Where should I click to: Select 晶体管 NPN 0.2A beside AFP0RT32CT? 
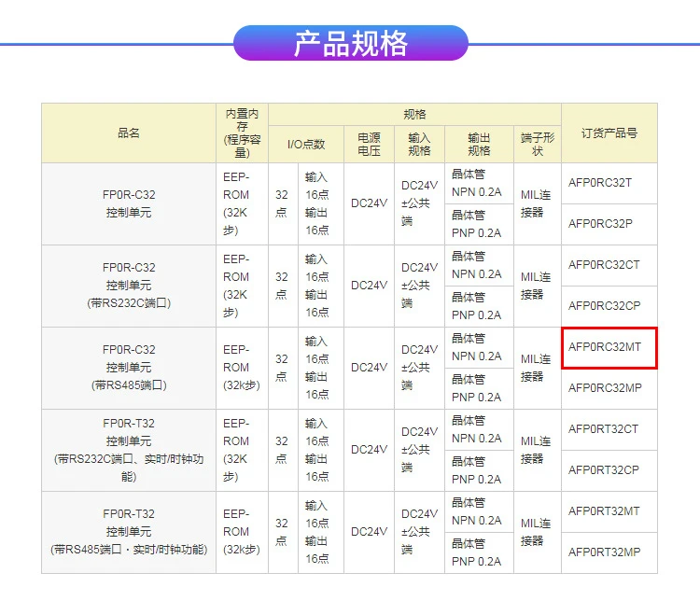pos(477,430)
